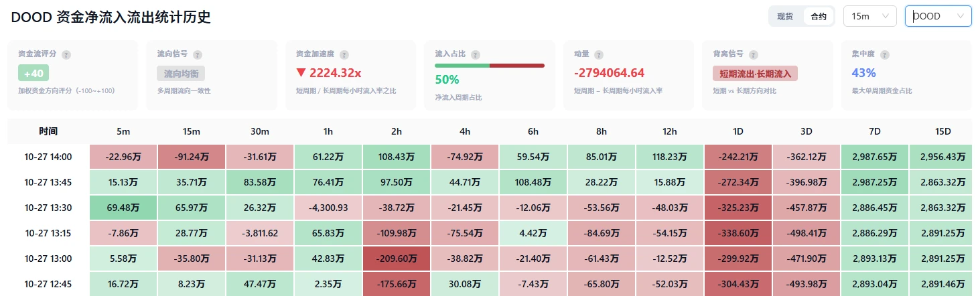Image resolution: width=980 pixels, height=296 pixels.
Task: Open the 15m interval dropdown
Action: click(869, 16)
